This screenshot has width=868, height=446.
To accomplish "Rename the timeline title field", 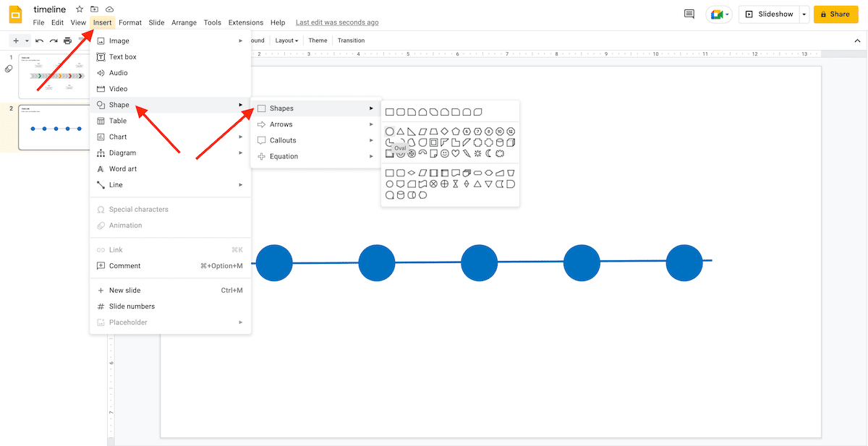I will coord(49,9).
